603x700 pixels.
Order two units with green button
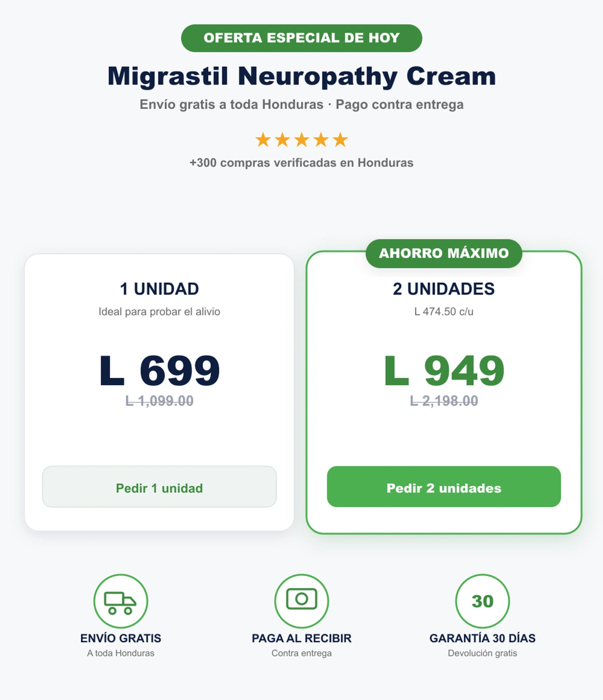pyautogui.click(x=444, y=487)
